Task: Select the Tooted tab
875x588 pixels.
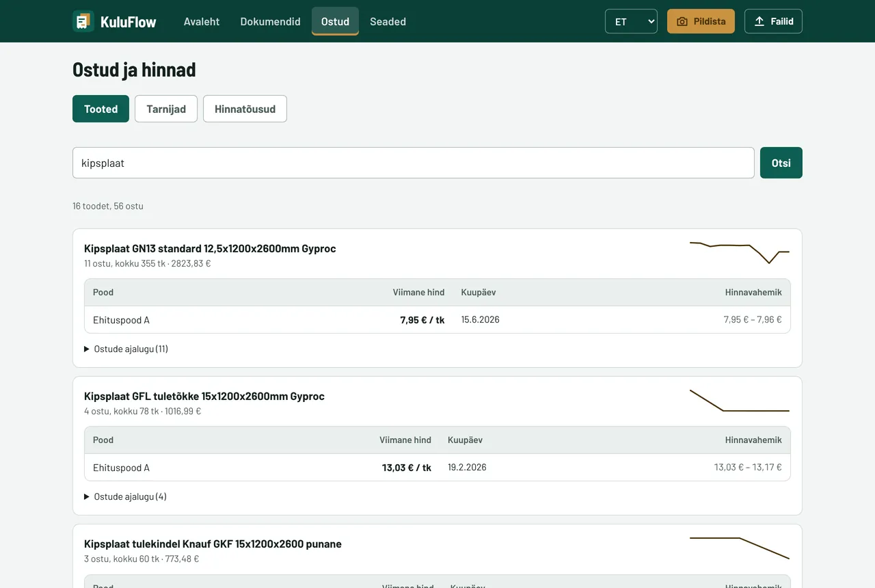Action: [x=101, y=109]
